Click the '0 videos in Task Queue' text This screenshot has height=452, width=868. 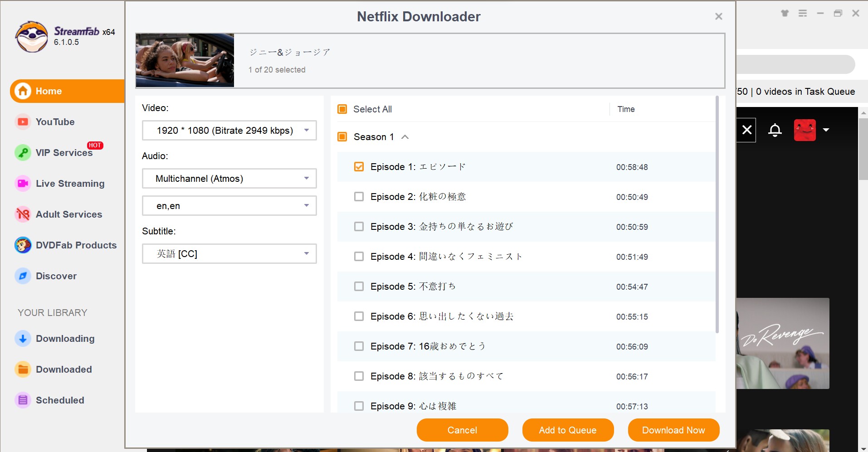[x=805, y=92]
